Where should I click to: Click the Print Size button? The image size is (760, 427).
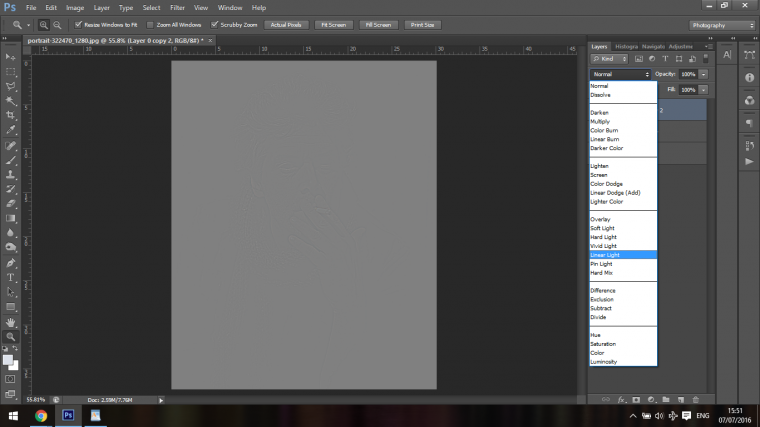[423, 25]
